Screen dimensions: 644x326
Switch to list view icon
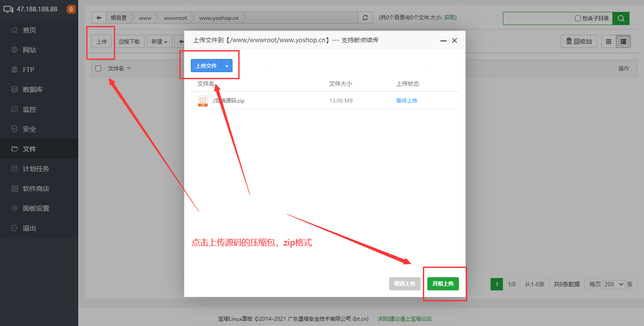coord(623,41)
